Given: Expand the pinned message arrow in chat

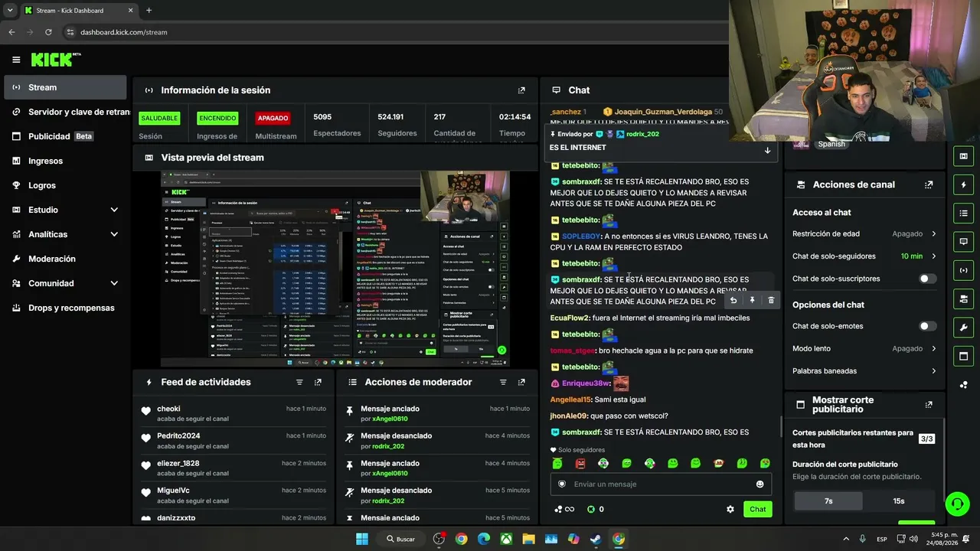Looking at the screenshot, I should [767, 151].
